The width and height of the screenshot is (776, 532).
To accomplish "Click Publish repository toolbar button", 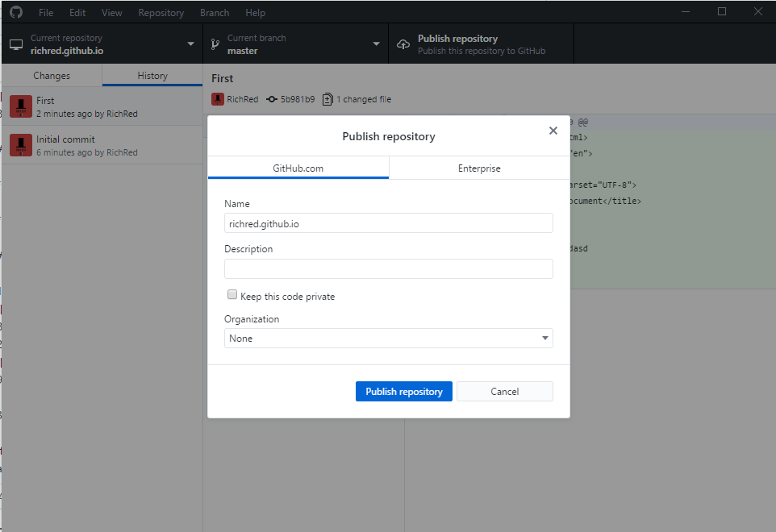I will (x=481, y=44).
